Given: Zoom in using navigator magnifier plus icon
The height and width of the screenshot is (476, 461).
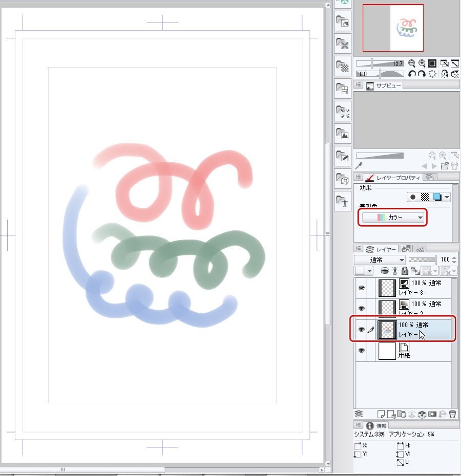Looking at the screenshot, I should (422, 63).
